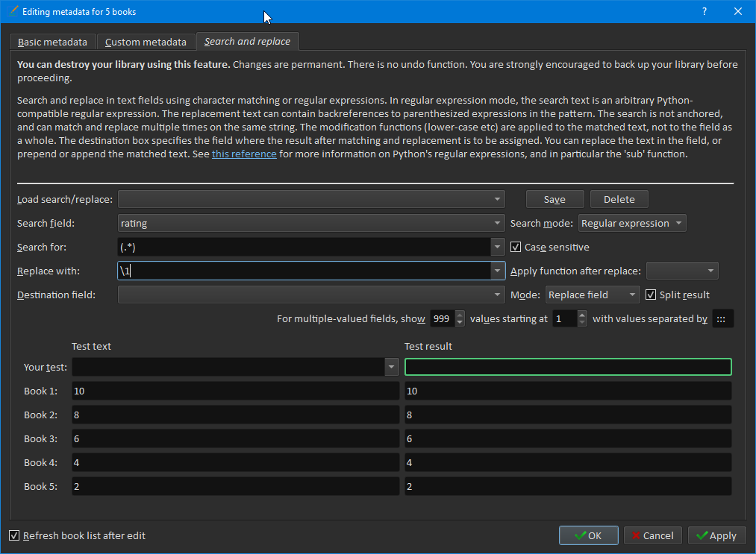The height and width of the screenshot is (554, 756).
Task: Click Book 5 test text value 2
Action: pos(235,487)
